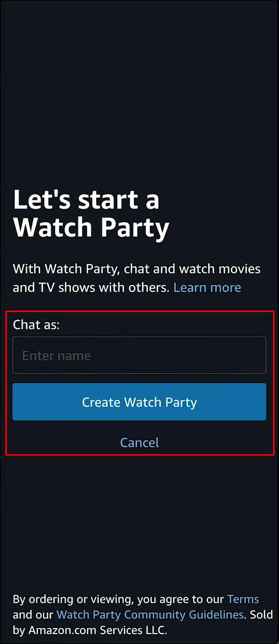Click the Create Watch Party button
This screenshot has width=279, height=644.
(x=139, y=402)
